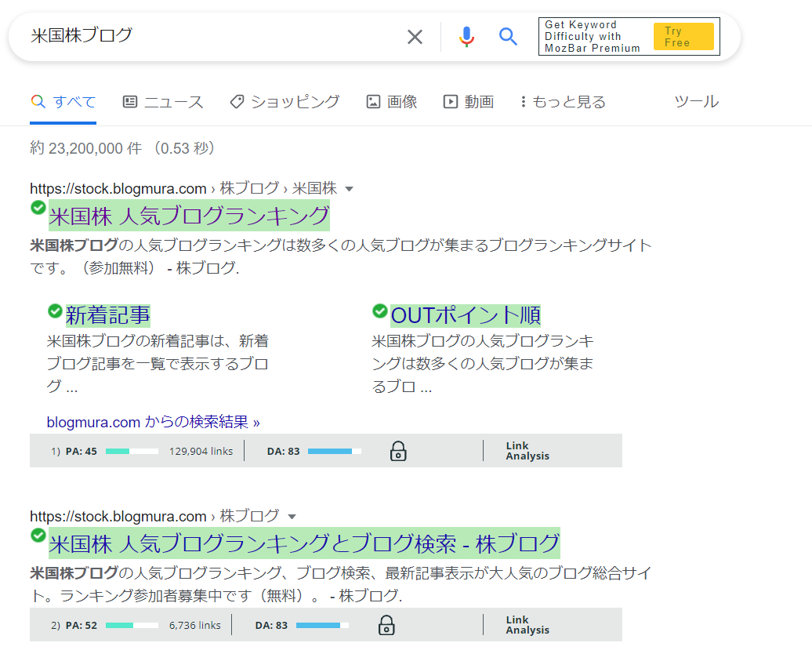This screenshot has width=812, height=672.
Task: Click lock icon in first MozBar row
Action: click(398, 452)
